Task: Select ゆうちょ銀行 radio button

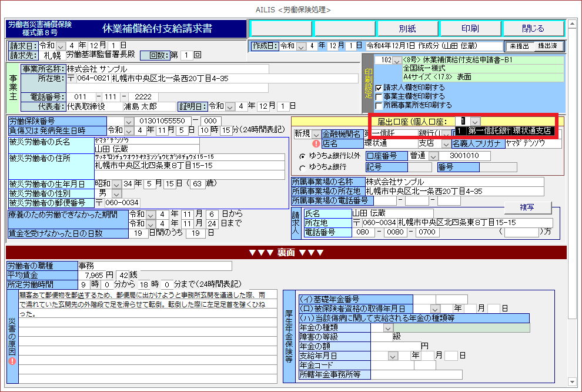Action: (303, 167)
